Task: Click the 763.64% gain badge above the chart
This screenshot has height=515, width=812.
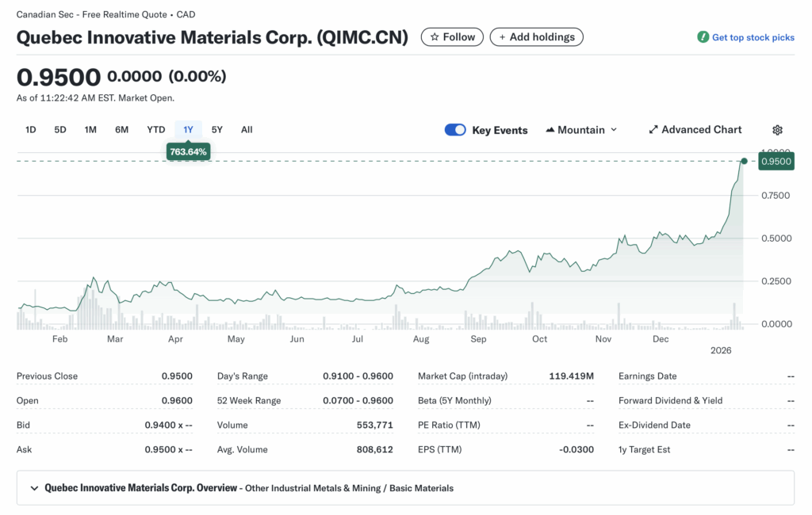Action: pos(188,151)
